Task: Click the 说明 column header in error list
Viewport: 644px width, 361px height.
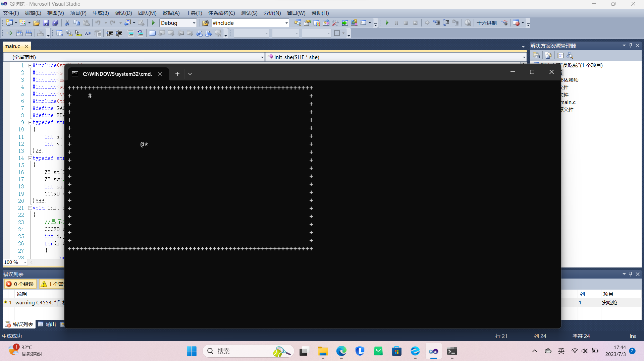Action: [x=22, y=294]
